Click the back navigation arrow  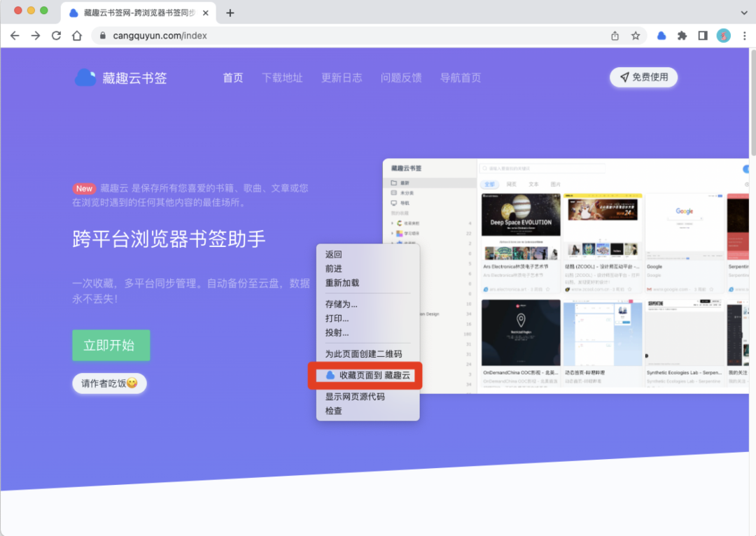tap(15, 34)
